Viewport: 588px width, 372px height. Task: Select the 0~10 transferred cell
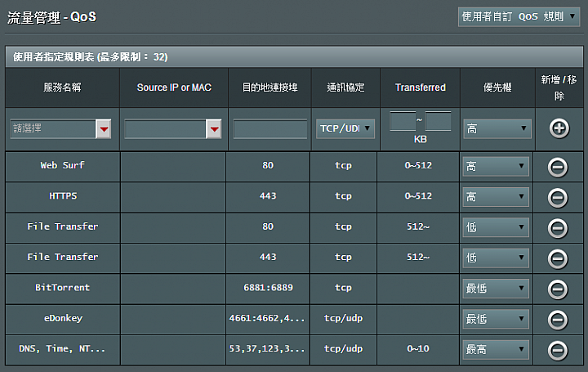point(418,350)
